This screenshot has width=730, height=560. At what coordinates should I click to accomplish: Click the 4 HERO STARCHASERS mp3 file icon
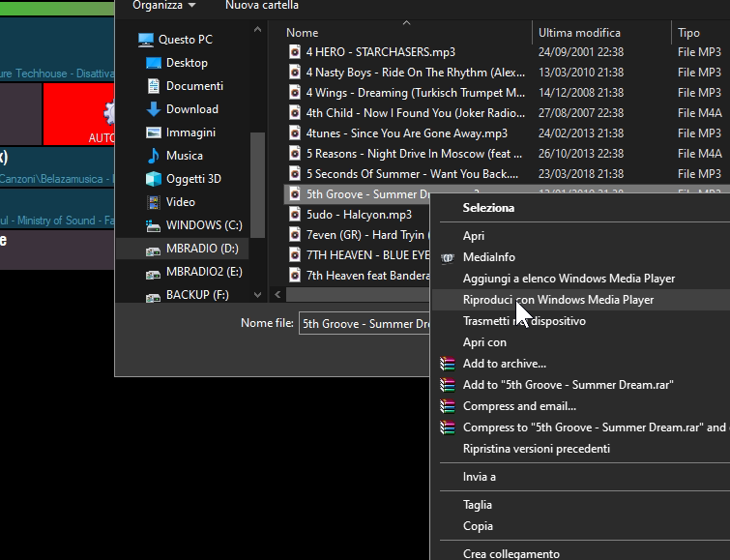295,51
